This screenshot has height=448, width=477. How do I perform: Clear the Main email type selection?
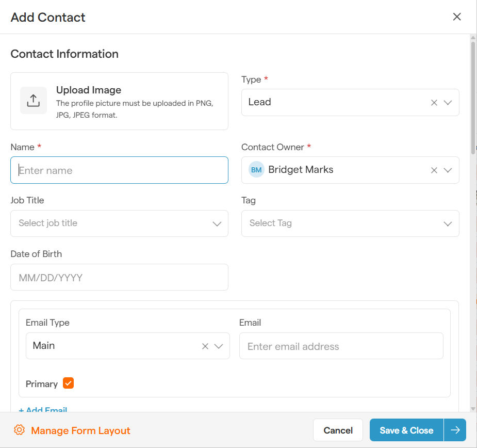pyautogui.click(x=205, y=346)
